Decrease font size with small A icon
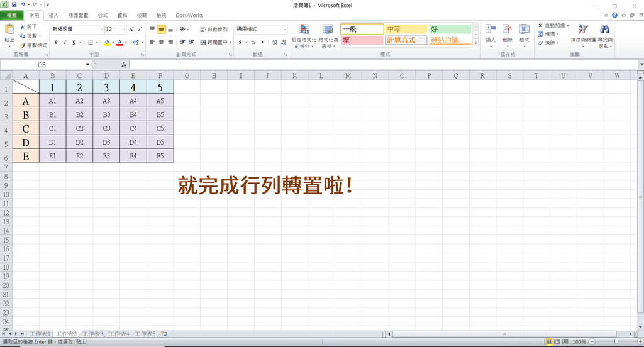This screenshot has width=644, height=347. pos(140,30)
